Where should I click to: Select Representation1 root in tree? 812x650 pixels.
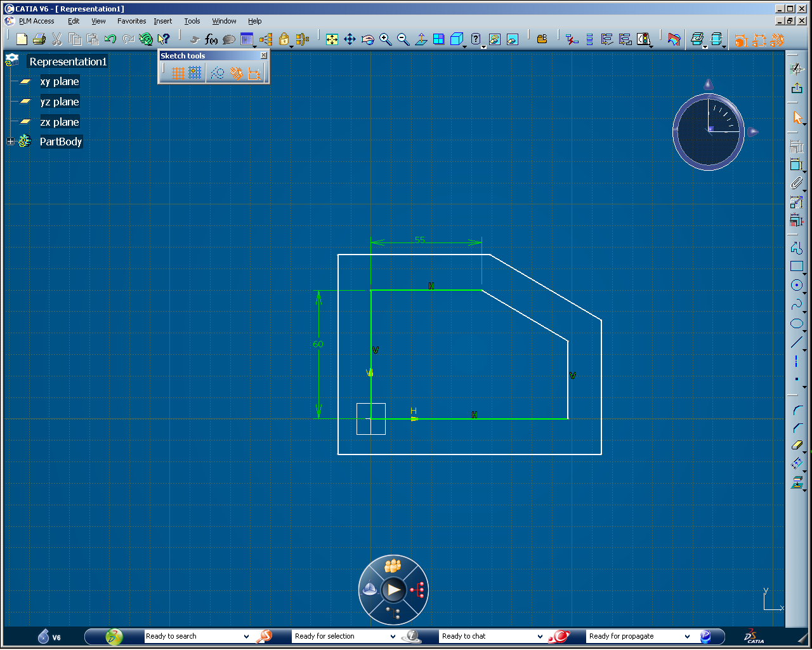pos(69,62)
